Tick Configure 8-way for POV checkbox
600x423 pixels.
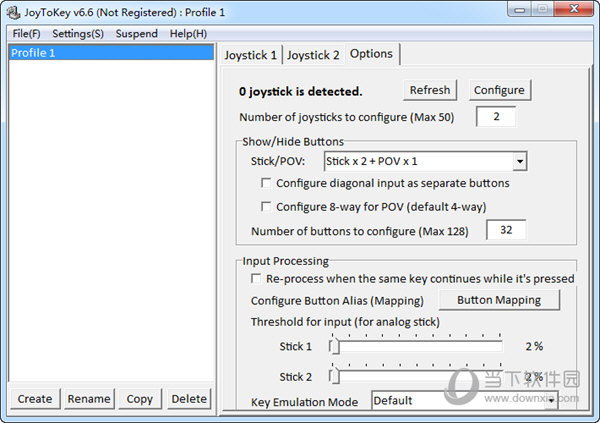click(266, 207)
